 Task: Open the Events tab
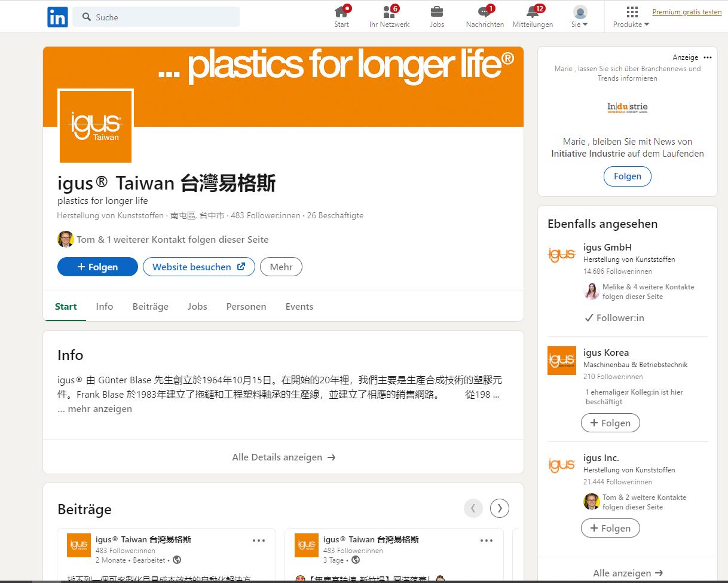pyautogui.click(x=299, y=306)
